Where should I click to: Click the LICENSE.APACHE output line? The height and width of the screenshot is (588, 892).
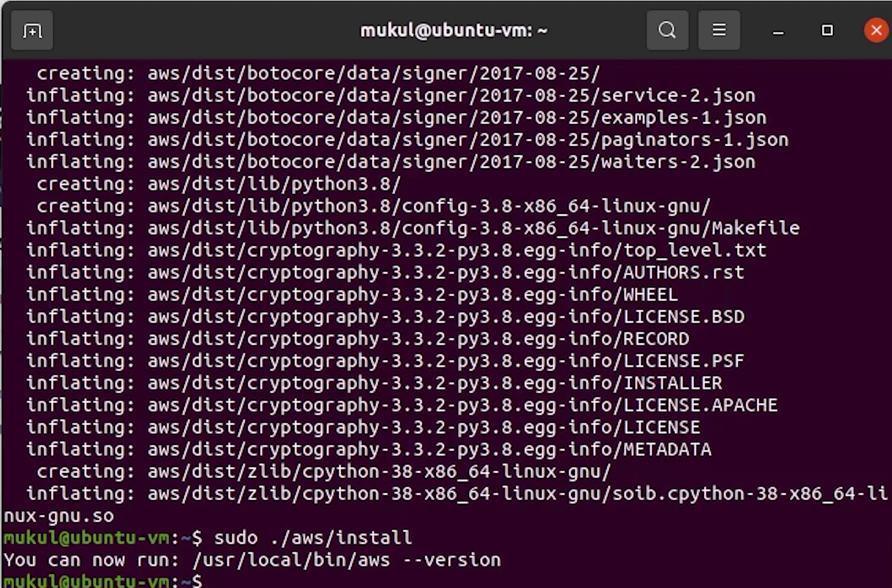tap(462, 405)
